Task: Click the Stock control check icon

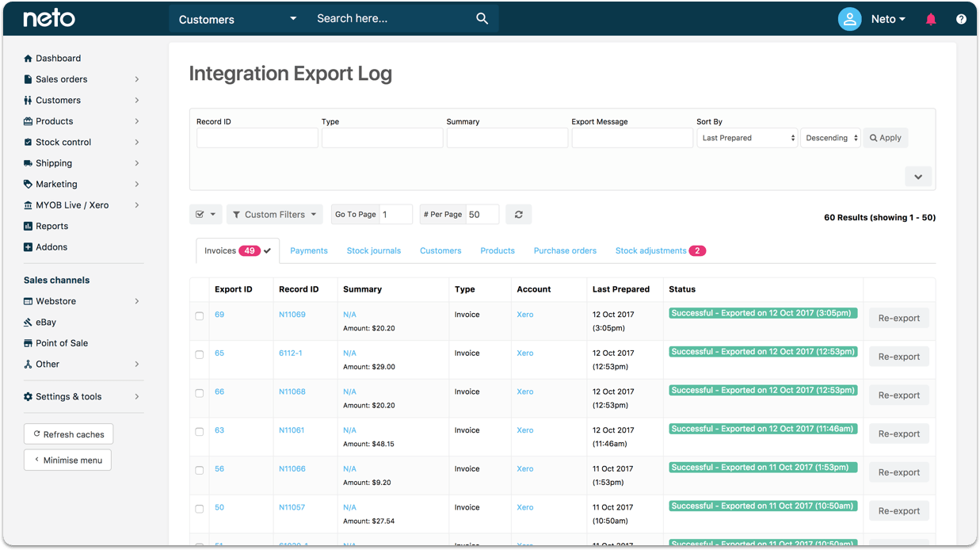Action: click(29, 143)
